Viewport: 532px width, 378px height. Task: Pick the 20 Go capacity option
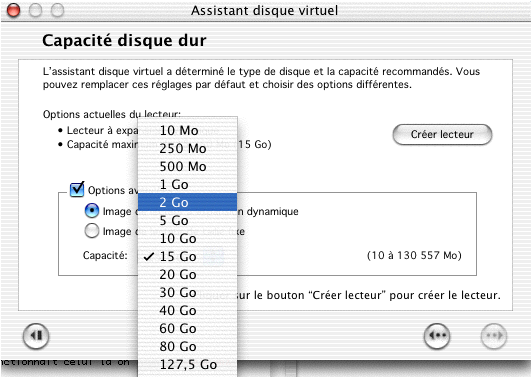[x=187, y=275]
